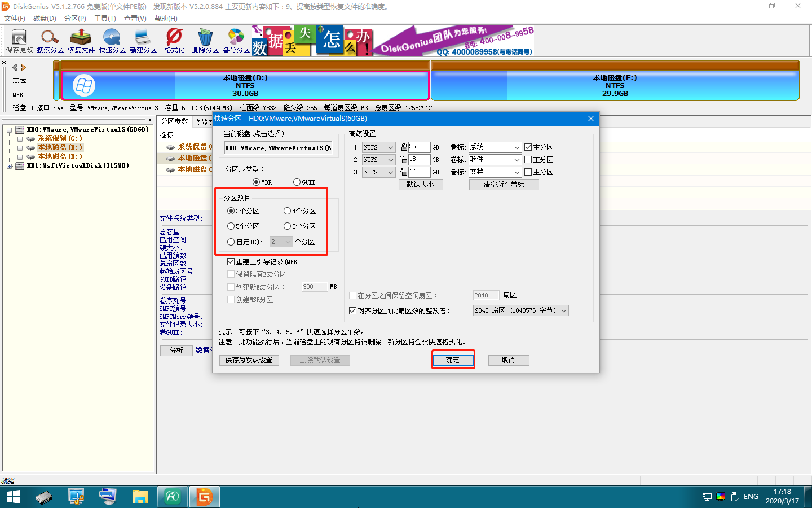Click 清空所有卷标 button
The image size is (812, 508).
click(x=504, y=185)
